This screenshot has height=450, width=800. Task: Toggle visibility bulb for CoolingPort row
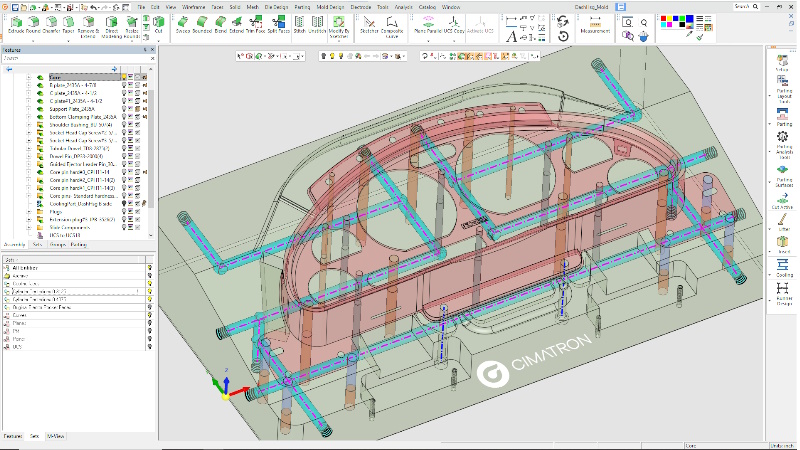[x=124, y=204]
